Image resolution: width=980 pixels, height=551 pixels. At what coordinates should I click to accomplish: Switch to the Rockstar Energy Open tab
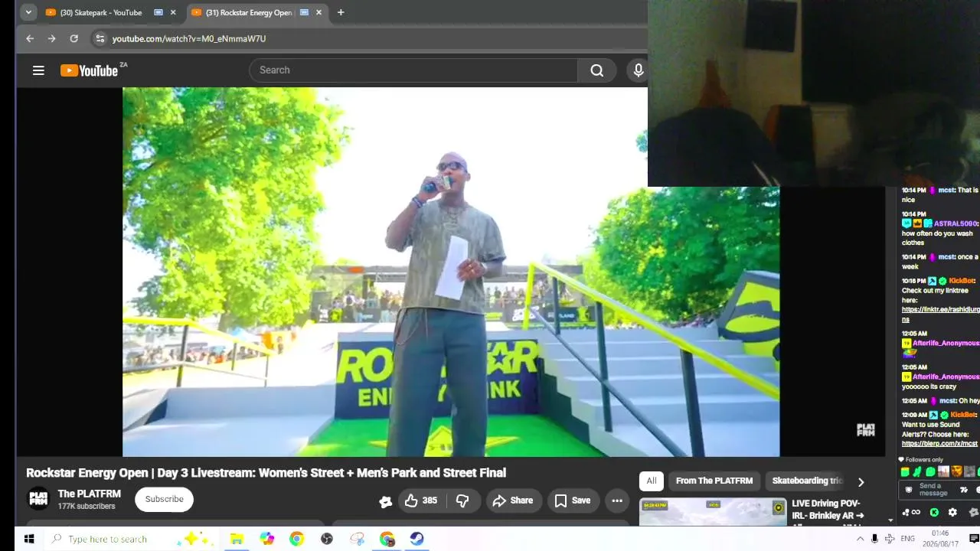click(256, 12)
